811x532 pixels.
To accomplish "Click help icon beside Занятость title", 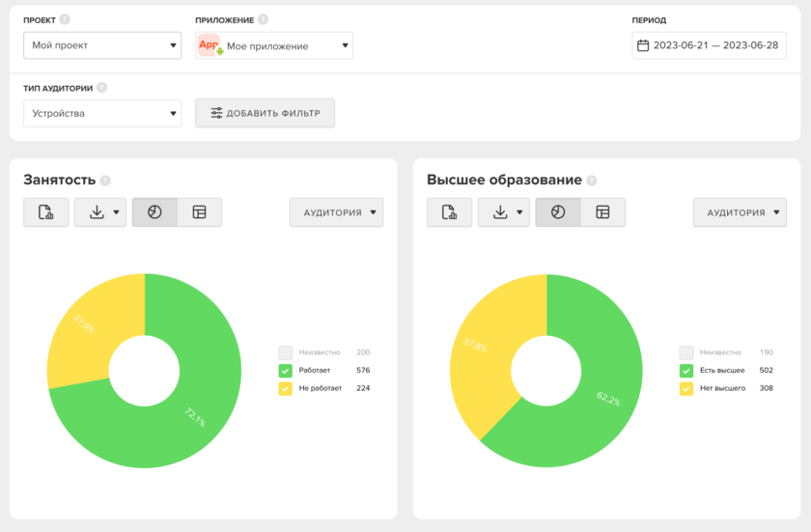I will pos(105,181).
